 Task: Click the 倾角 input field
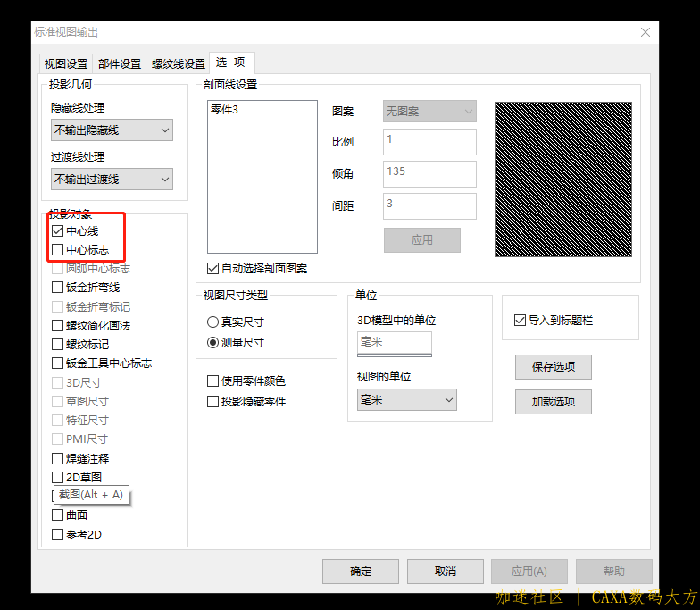tap(429, 174)
